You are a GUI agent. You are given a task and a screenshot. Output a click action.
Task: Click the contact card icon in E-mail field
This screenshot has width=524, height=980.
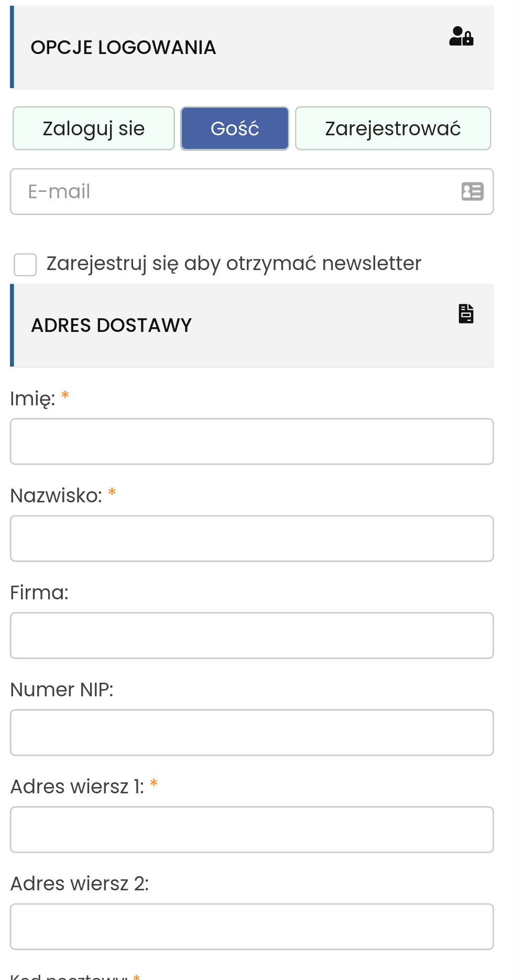pos(472,191)
